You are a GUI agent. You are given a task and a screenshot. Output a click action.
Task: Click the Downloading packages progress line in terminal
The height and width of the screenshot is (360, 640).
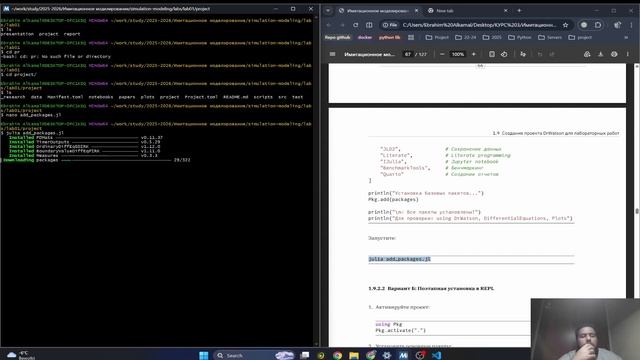(96, 160)
